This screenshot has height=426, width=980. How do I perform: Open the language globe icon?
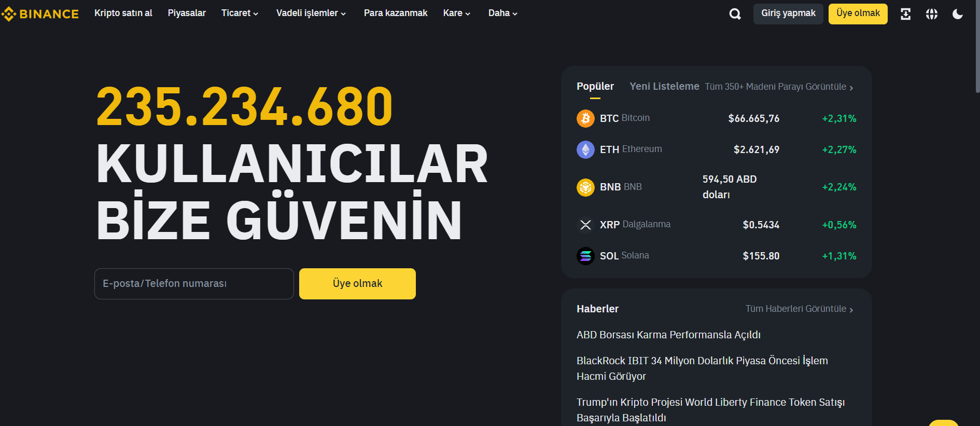coord(932,14)
